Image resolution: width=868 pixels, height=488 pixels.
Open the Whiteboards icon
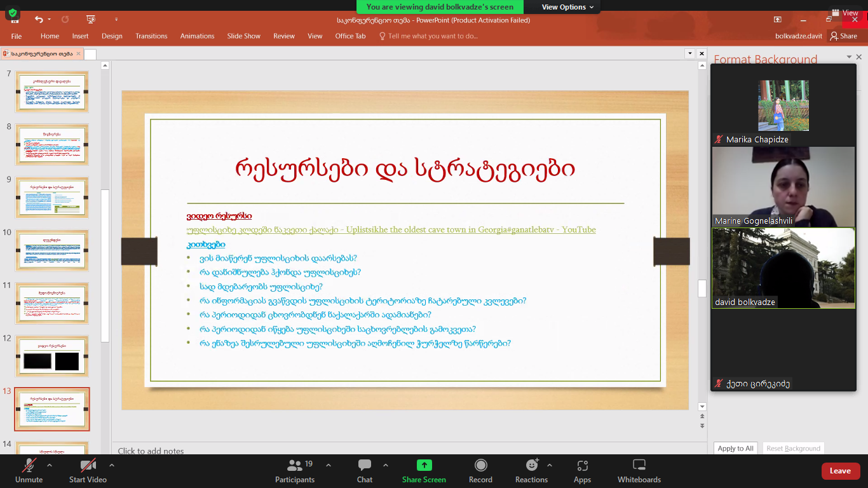pyautogui.click(x=639, y=466)
